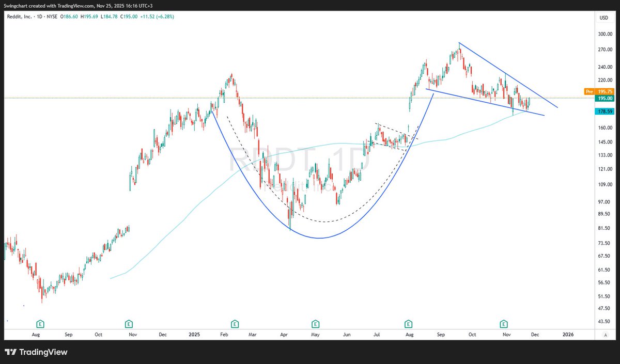This screenshot has height=364, width=620.
Task: Select 'Reddit, Inc.' in the chart legend
Action: pos(21,17)
